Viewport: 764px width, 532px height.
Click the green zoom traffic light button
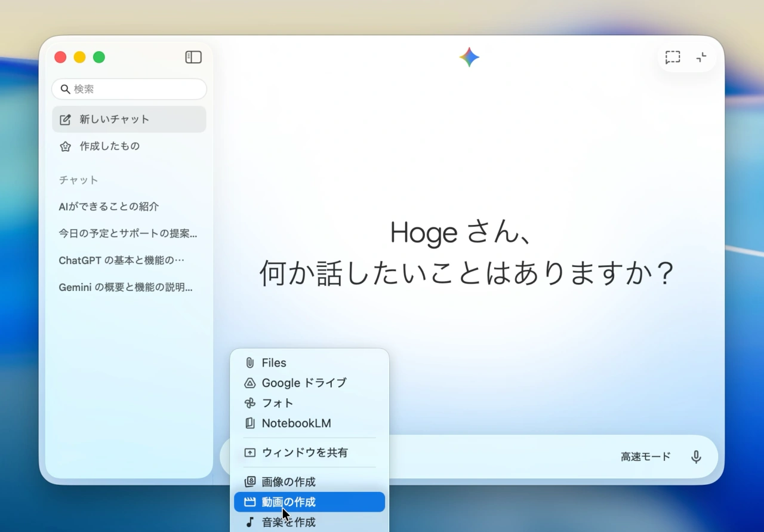coord(99,57)
